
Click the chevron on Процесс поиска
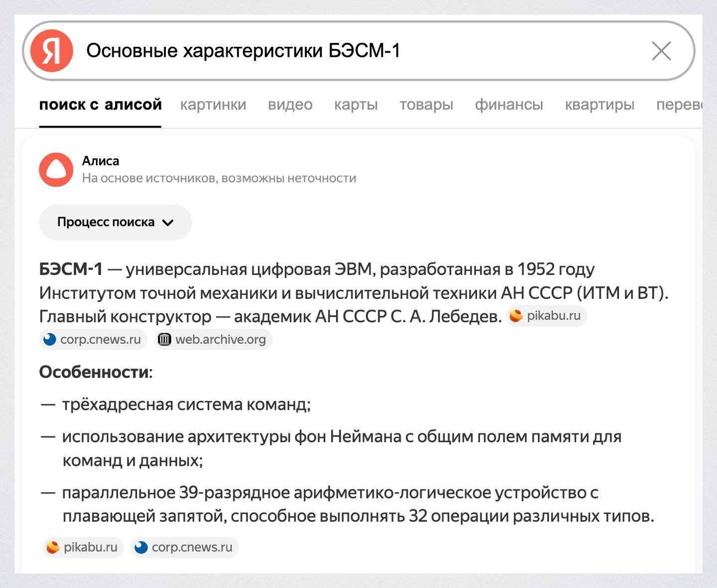pos(168,223)
